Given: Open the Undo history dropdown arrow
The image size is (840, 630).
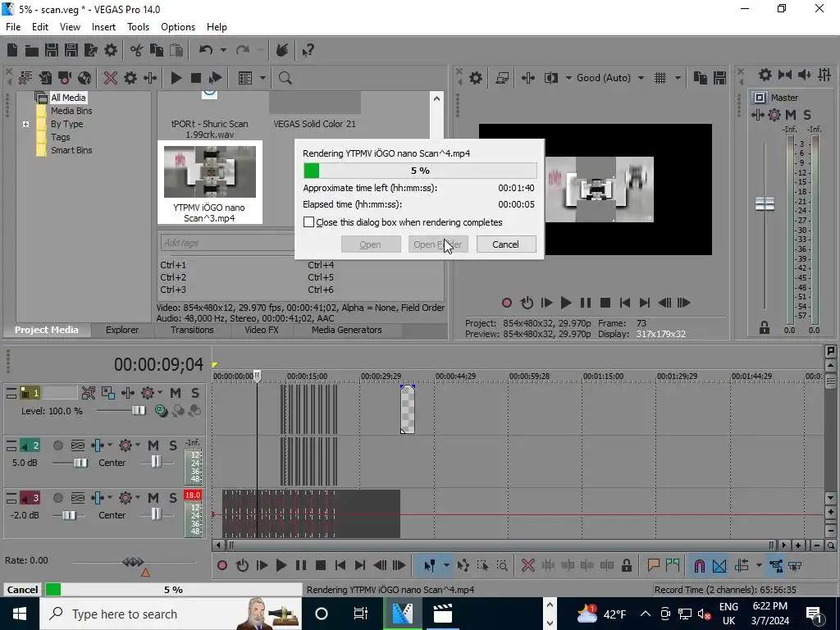Looking at the screenshot, I should [x=223, y=50].
